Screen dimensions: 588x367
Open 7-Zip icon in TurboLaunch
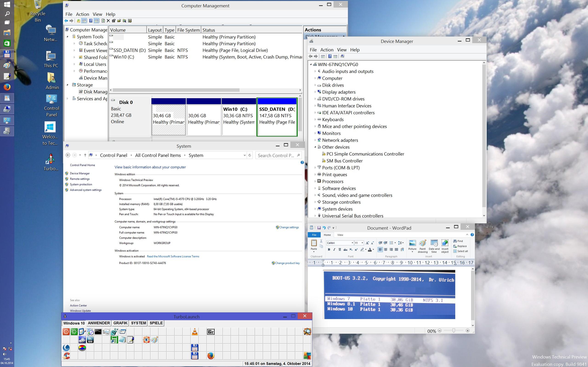pyautogui.click(x=211, y=332)
